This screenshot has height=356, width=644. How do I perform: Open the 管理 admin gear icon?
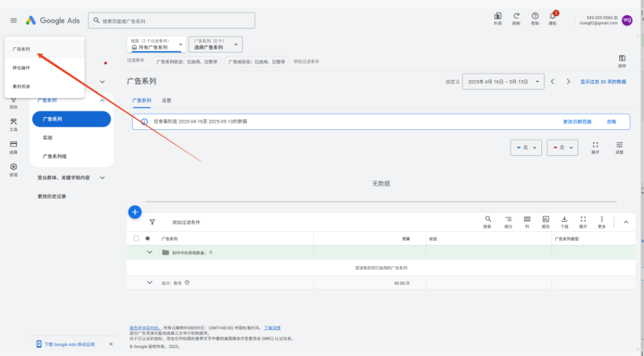point(14,170)
